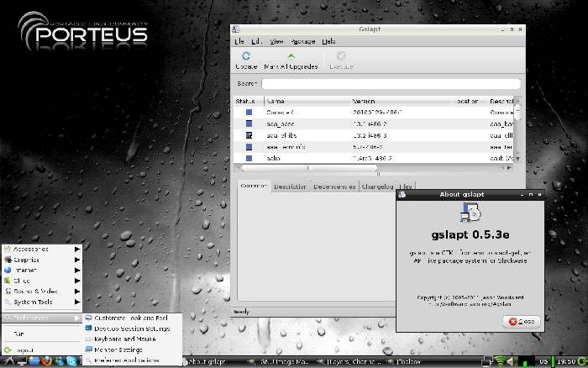Close the About gslapt dialog with Close button

pyautogui.click(x=521, y=322)
